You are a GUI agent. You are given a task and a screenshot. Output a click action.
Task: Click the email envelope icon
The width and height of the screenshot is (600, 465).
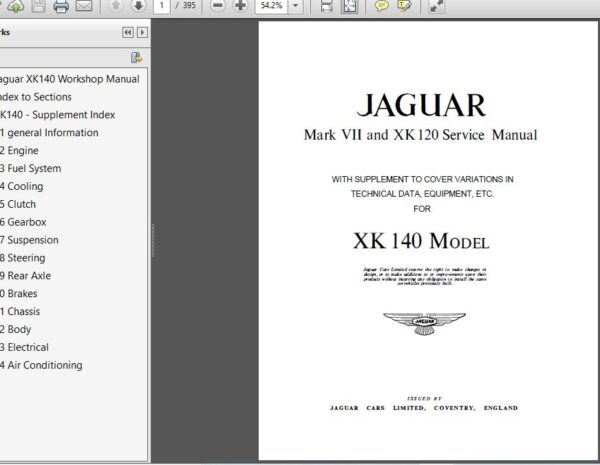point(84,5)
